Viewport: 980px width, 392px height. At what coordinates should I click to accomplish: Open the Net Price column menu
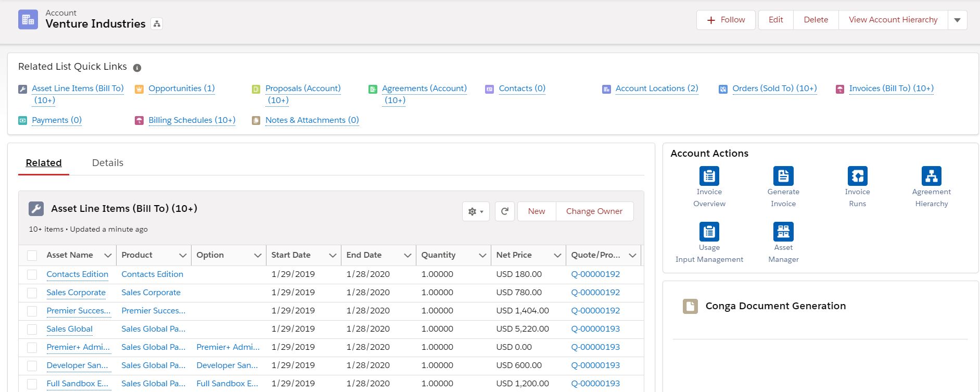point(557,255)
